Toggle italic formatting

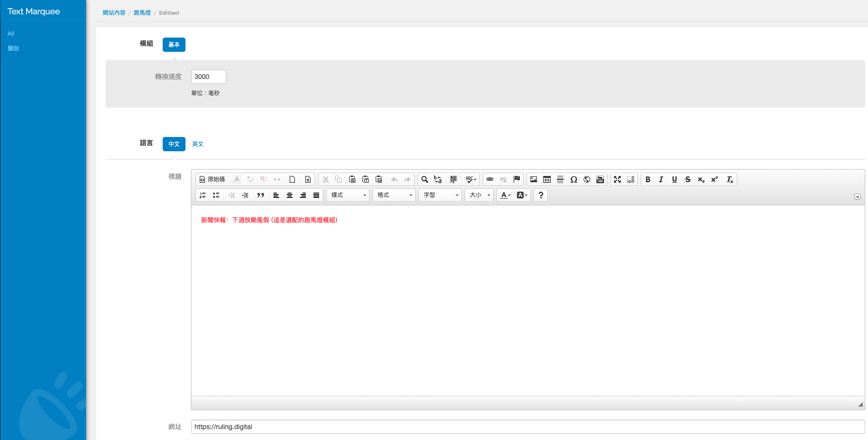[x=661, y=179]
